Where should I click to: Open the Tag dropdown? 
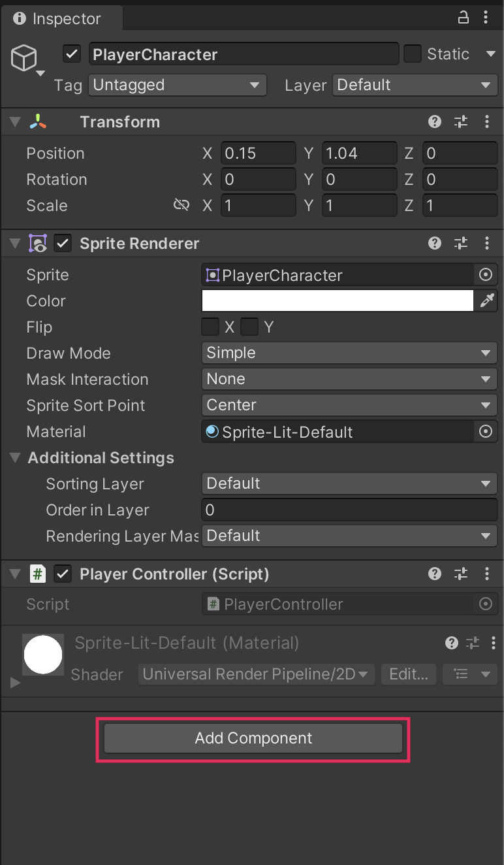pos(176,85)
